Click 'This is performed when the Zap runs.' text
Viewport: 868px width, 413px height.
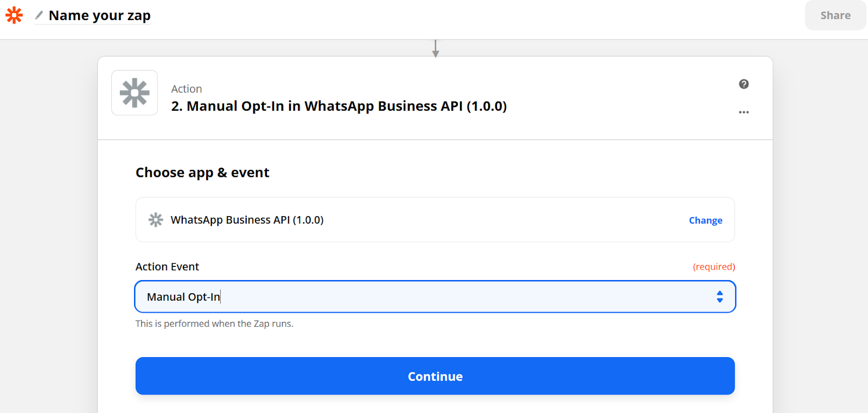point(214,323)
